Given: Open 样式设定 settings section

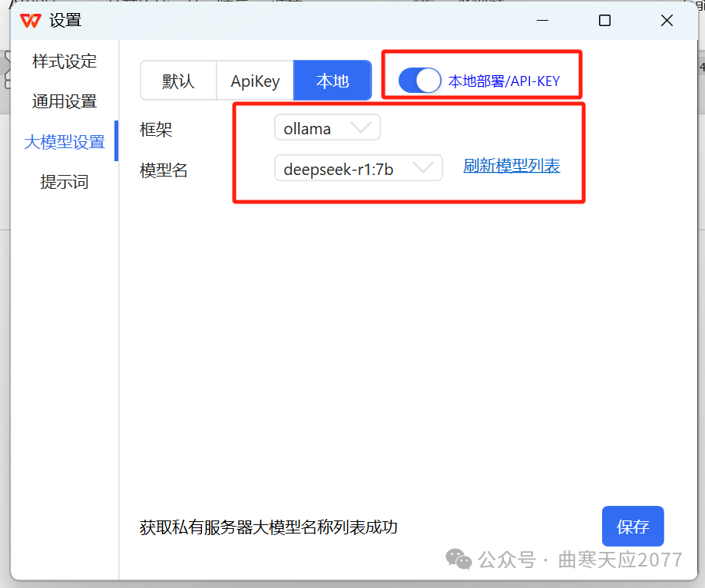Looking at the screenshot, I should (x=65, y=61).
